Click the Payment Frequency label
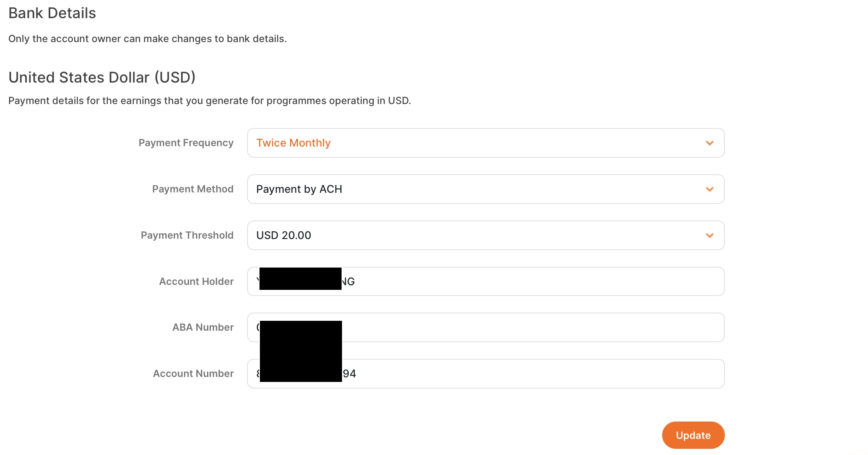 click(x=186, y=143)
